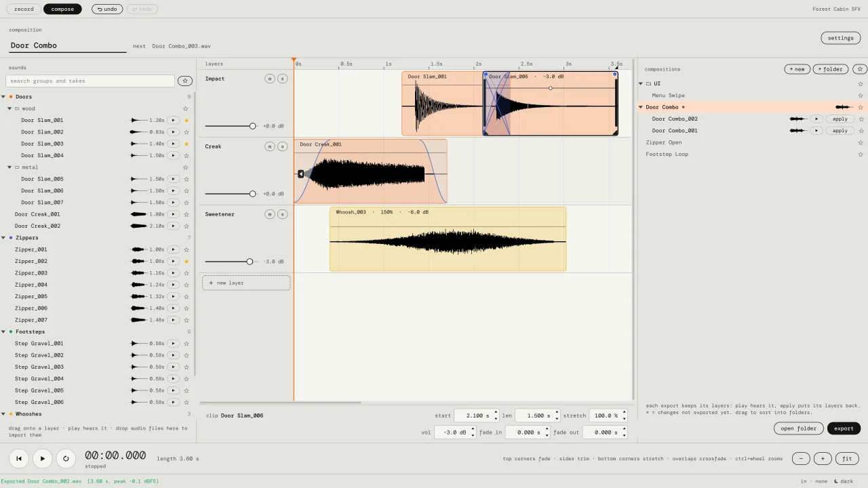Open the settings button
868x488 pixels.
[840, 38]
